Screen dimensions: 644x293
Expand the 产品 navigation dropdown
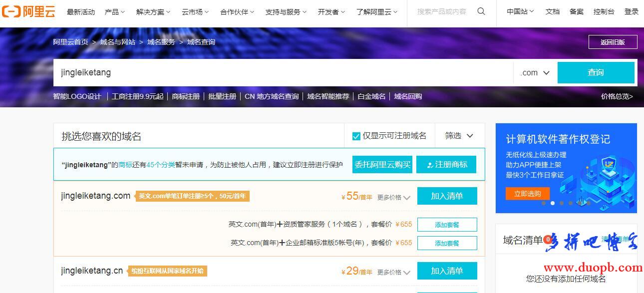click(x=115, y=11)
